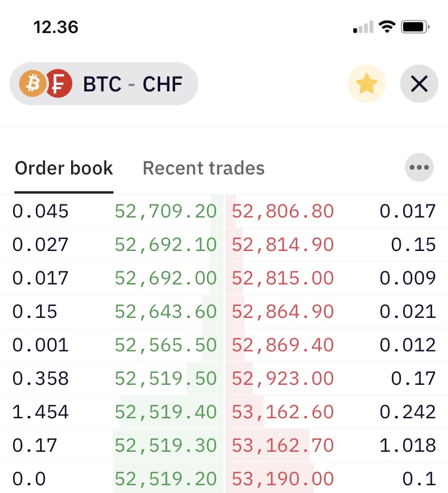
Task: Tap bid amount 1.454
Action: (40, 412)
